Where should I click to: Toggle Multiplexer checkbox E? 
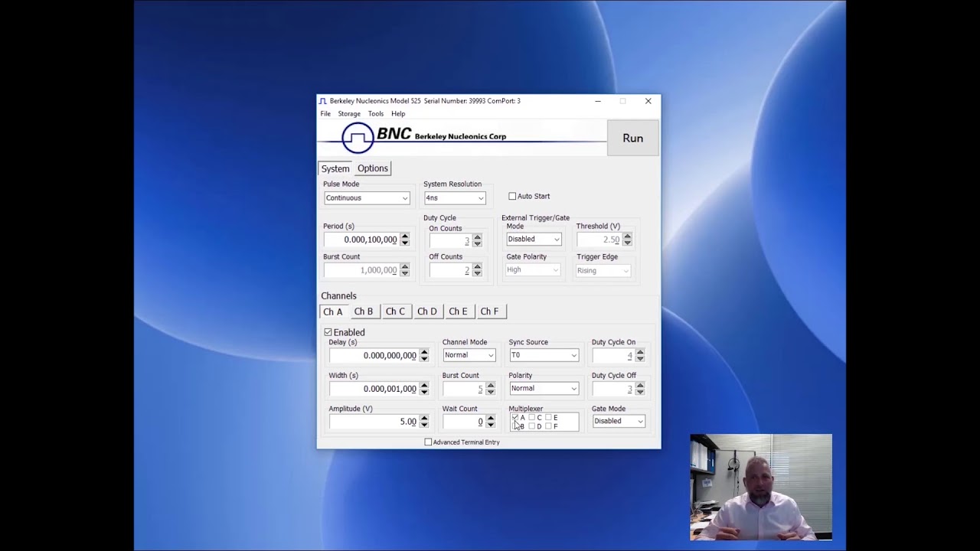[548, 417]
